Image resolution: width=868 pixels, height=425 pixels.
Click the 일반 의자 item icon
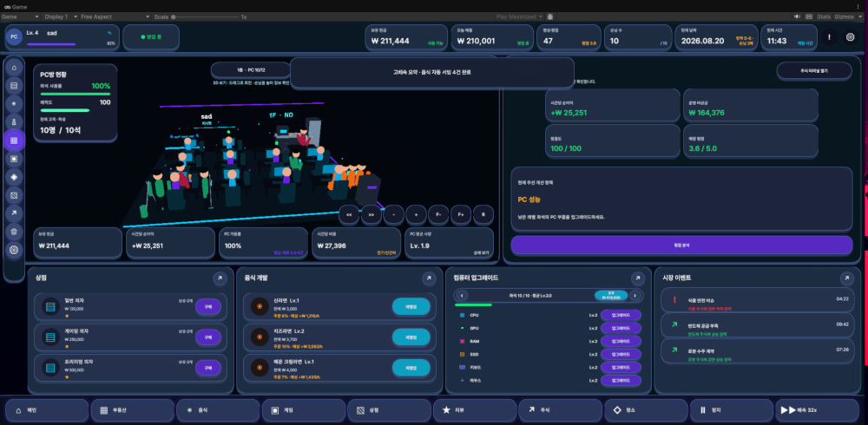click(50, 306)
